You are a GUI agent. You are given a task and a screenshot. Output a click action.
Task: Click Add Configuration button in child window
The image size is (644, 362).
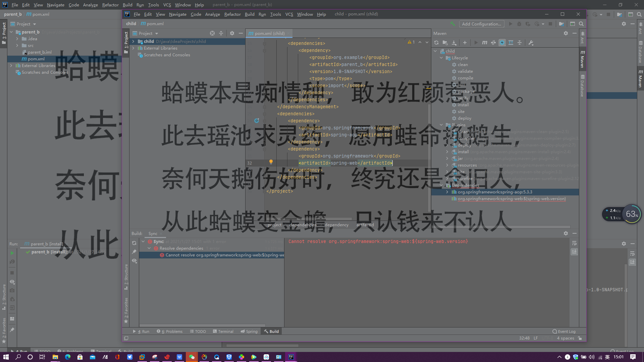coord(481,24)
